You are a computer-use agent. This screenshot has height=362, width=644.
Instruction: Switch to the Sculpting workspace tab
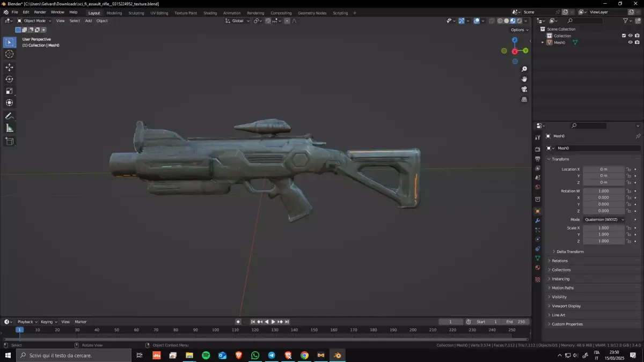(136, 13)
